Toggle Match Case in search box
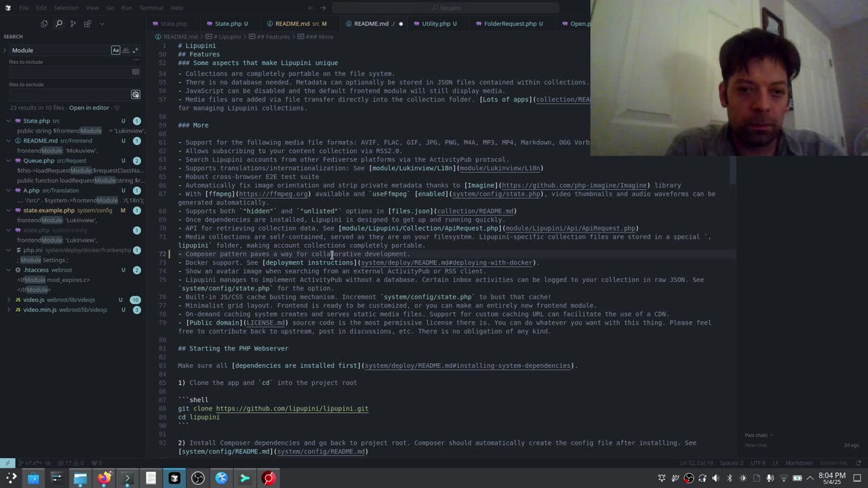868x488 pixels. click(115, 50)
